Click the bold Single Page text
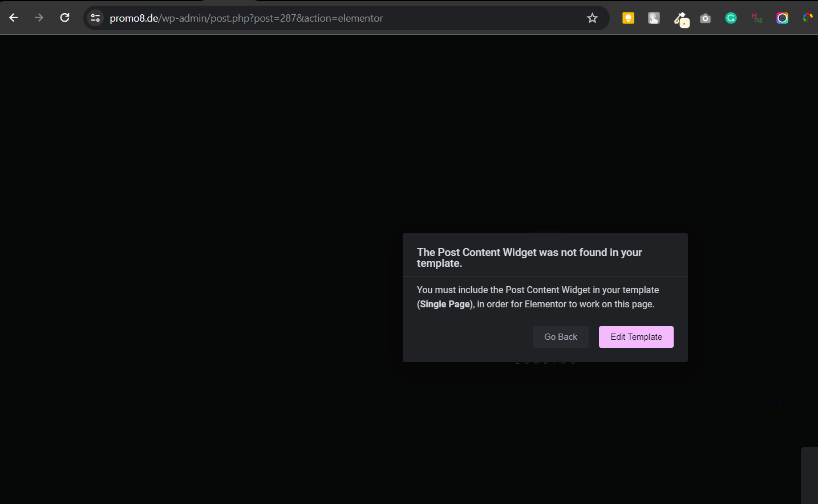Screen dimensions: 818x504 [x=445, y=304]
